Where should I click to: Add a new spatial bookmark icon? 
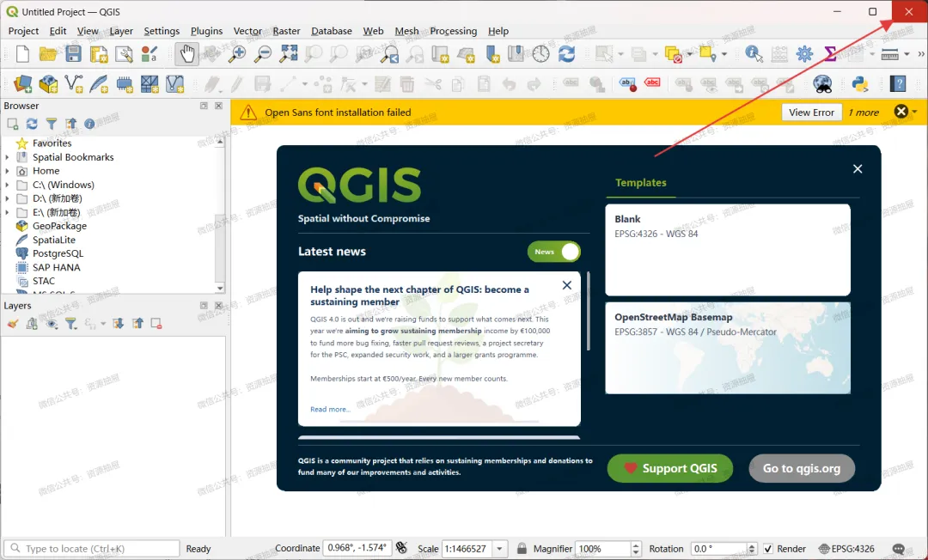tap(491, 54)
